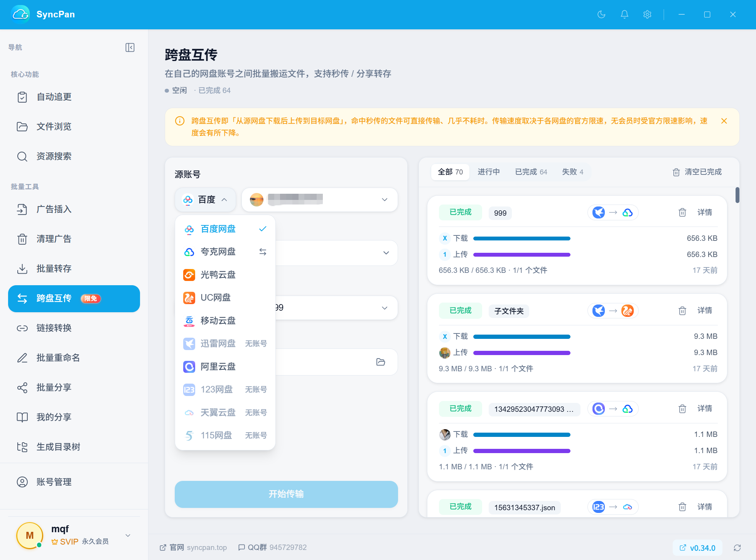This screenshot has width=756, height=560.
Task: Choose 移动云盘 from provider list
Action: pyautogui.click(x=225, y=321)
